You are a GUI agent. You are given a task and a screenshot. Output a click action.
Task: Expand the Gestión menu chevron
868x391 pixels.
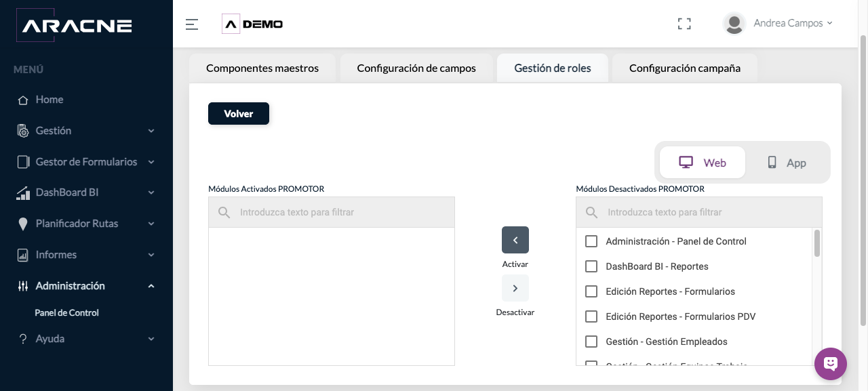(151, 131)
